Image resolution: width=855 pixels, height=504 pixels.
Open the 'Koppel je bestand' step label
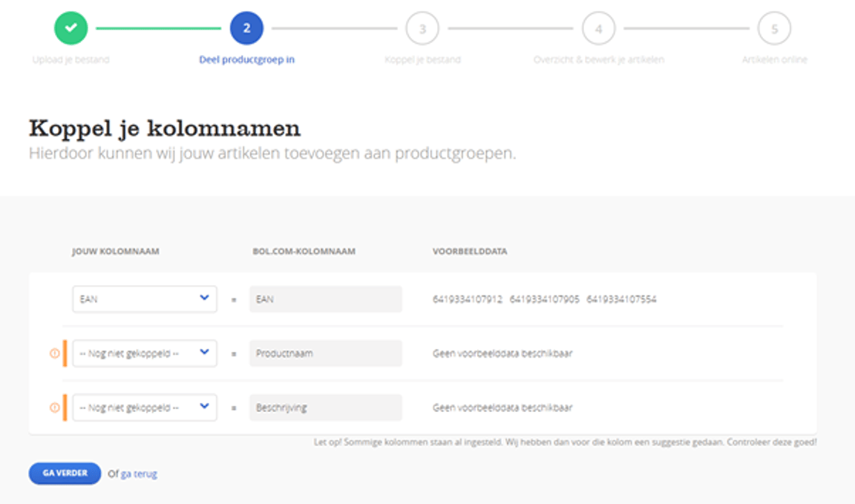click(x=422, y=59)
